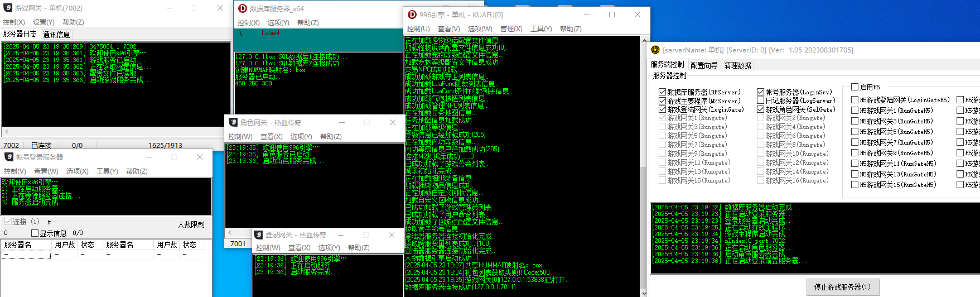
Task: Click the 996引擎 window title icon
Action: pyautogui.click(x=412, y=15)
